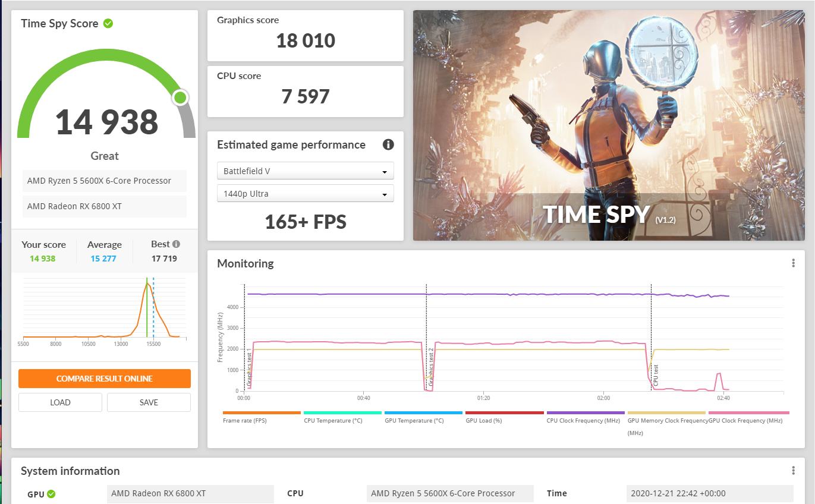Click the score gauge indicator knob

180,97
